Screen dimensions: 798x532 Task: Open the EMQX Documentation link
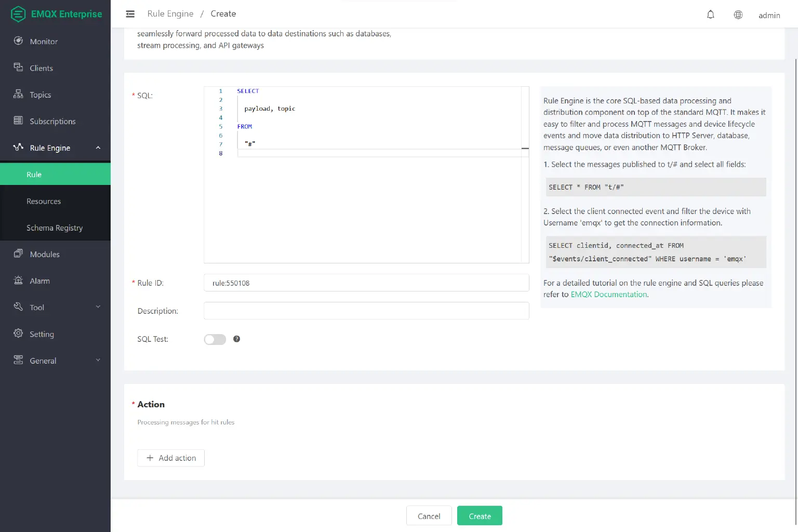(x=609, y=295)
